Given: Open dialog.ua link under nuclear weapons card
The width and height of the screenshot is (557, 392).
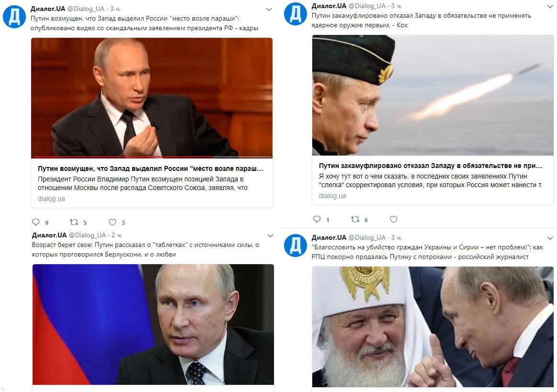Looking at the screenshot, I should pos(332,196).
